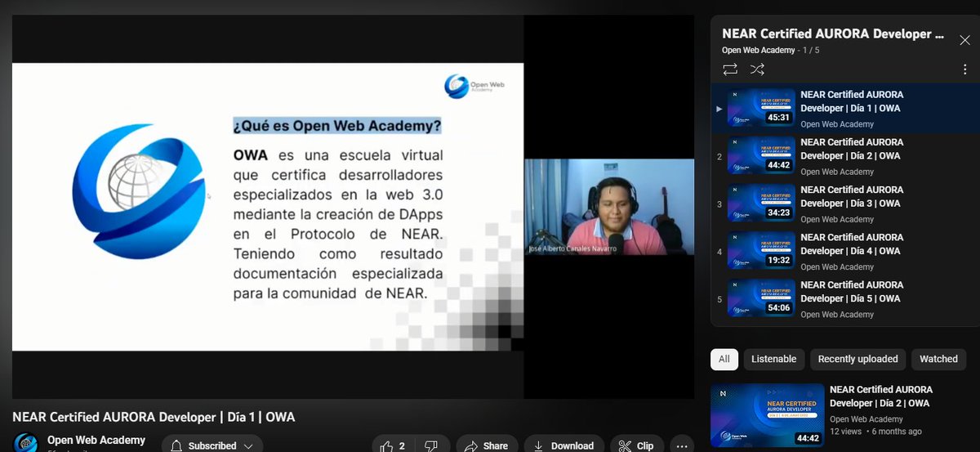This screenshot has height=452, width=980.
Task: Play Día 5 thumbnail in playlist
Action: click(761, 298)
